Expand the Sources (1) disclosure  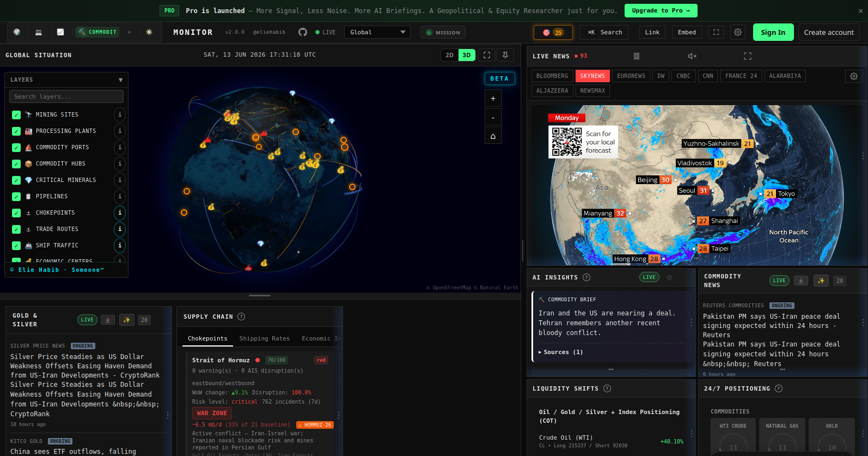(561, 352)
